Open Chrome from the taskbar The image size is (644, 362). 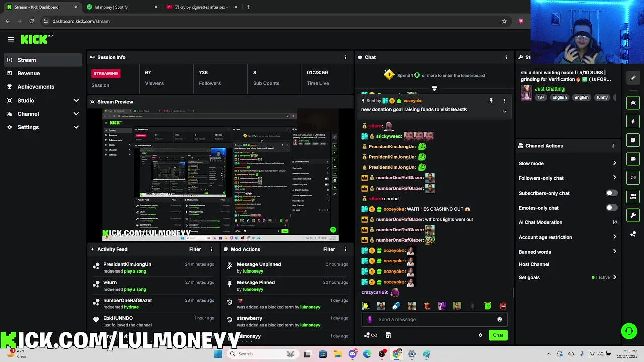coord(397,354)
